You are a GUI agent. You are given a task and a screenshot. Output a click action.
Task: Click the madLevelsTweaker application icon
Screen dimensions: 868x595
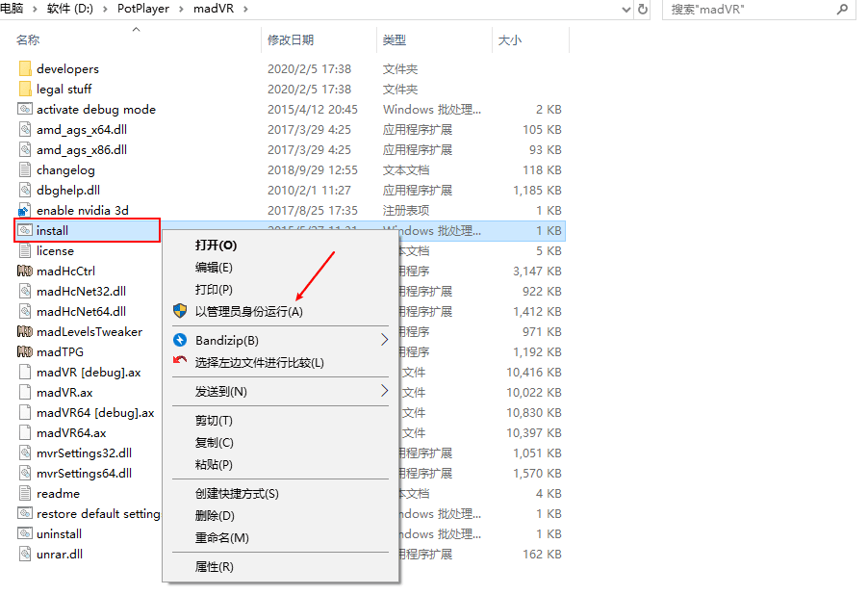click(x=25, y=332)
